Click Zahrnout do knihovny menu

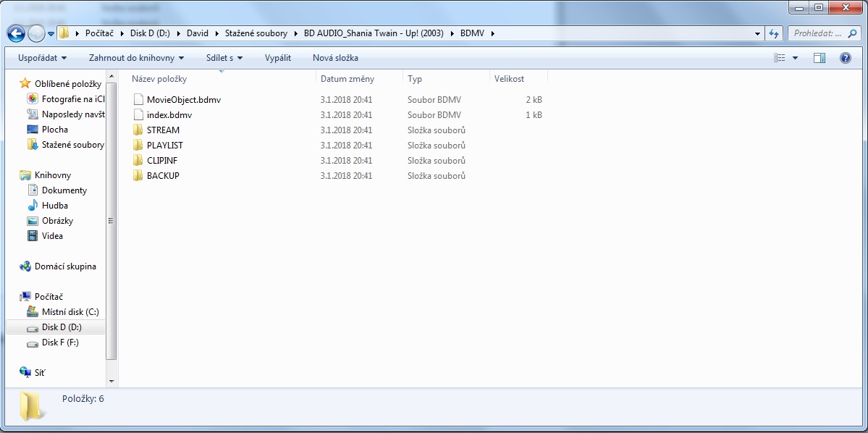point(136,58)
